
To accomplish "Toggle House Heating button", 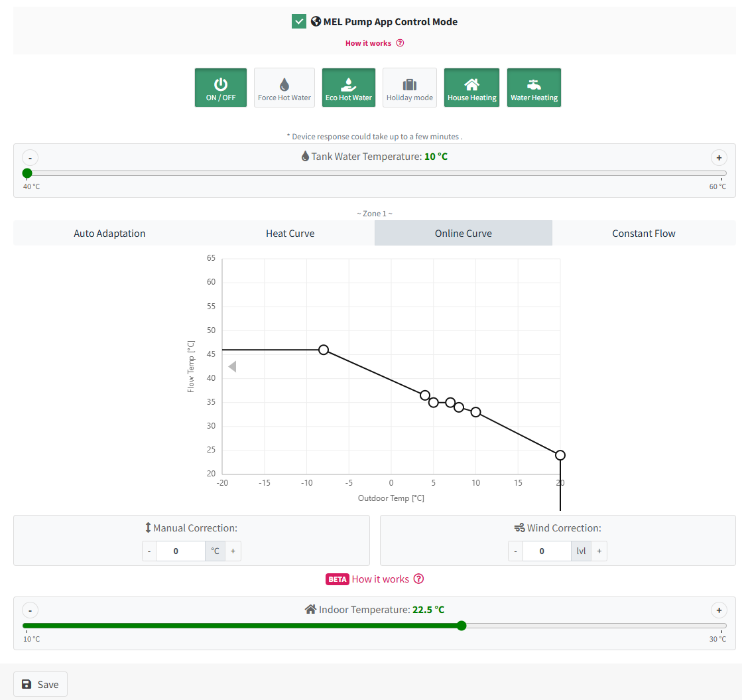I will [471, 88].
